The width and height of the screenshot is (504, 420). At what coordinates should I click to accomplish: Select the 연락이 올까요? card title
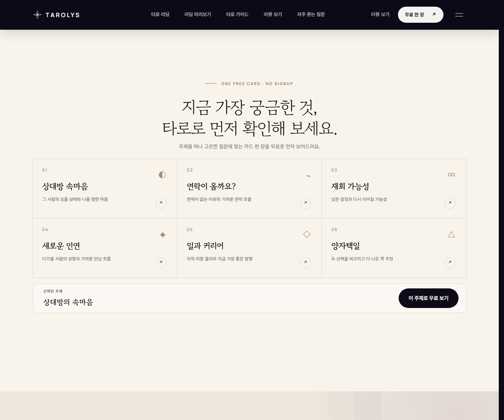pos(211,187)
